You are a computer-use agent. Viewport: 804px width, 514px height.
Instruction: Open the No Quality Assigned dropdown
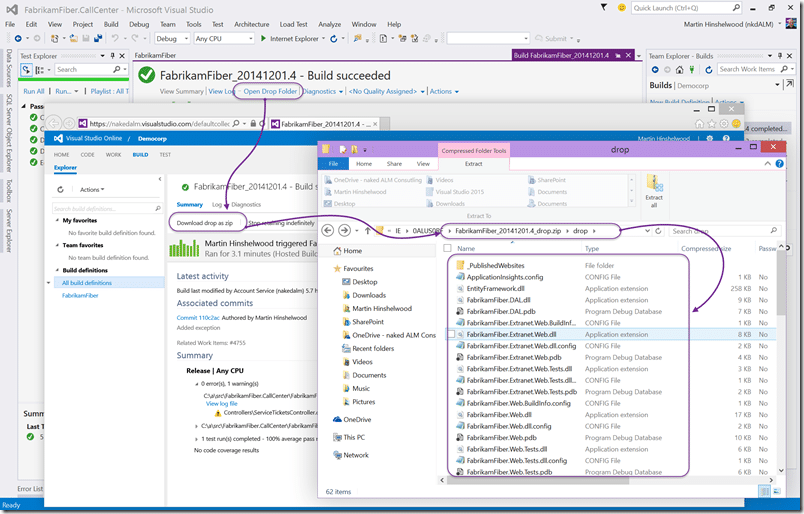point(387,91)
